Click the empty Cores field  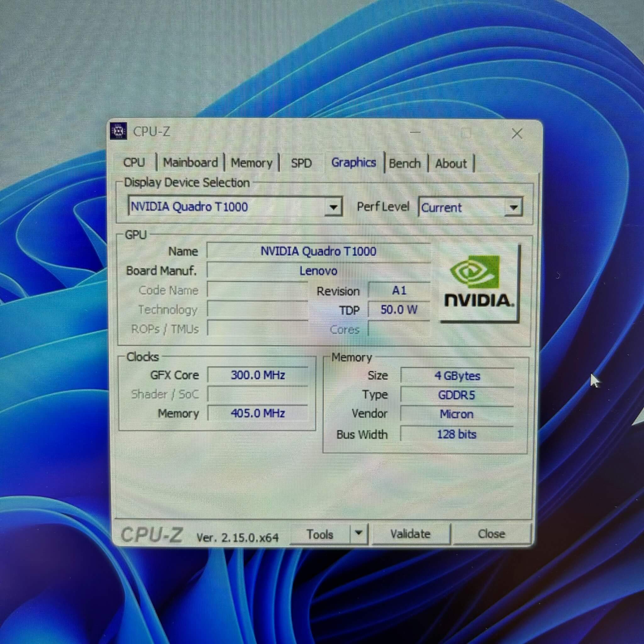(399, 329)
